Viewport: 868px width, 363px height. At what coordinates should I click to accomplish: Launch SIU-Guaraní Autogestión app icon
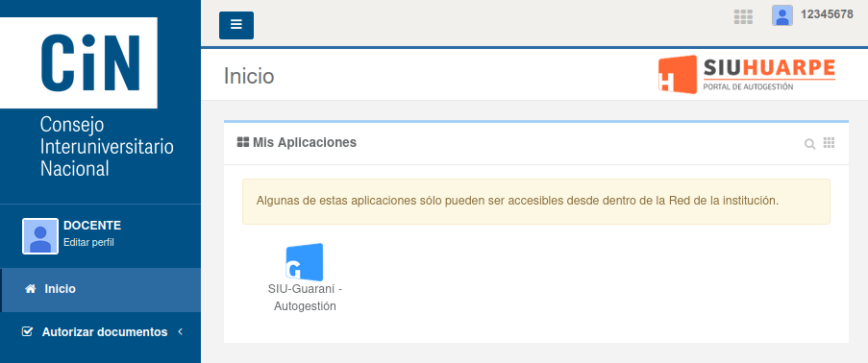(x=305, y=262)
